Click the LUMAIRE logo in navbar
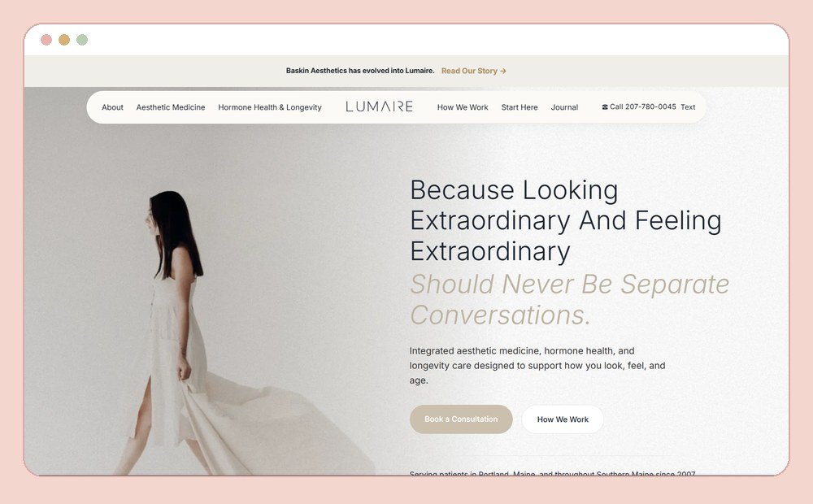This screenshot has width=813, height=504. point(379,106)
